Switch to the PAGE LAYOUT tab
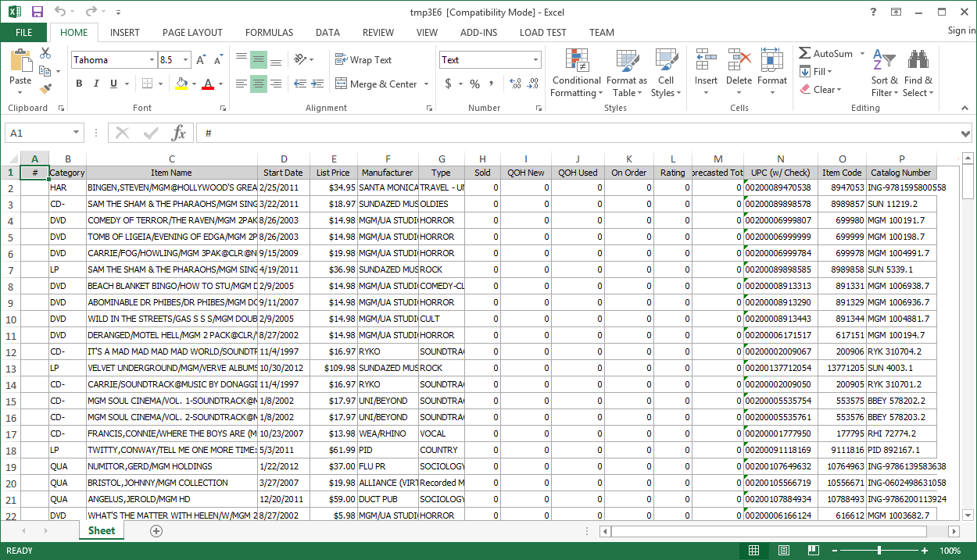The image size is (977, 560). pos(192,33)
